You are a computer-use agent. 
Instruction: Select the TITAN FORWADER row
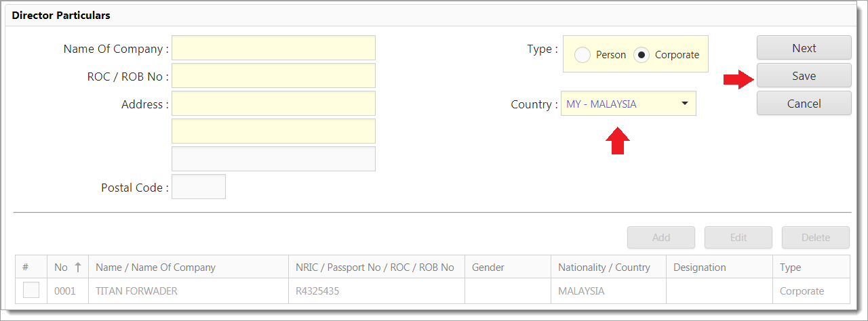pos(136,291)
